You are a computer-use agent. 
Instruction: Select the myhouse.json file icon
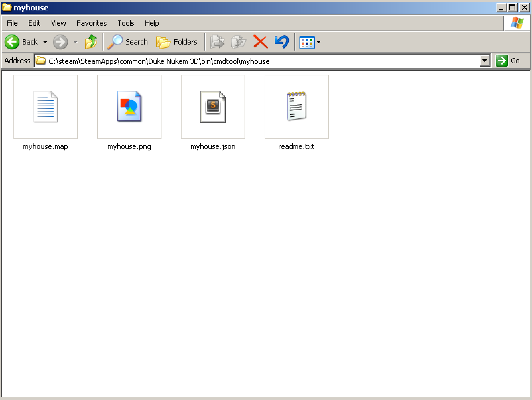click(x=213, y=107)
